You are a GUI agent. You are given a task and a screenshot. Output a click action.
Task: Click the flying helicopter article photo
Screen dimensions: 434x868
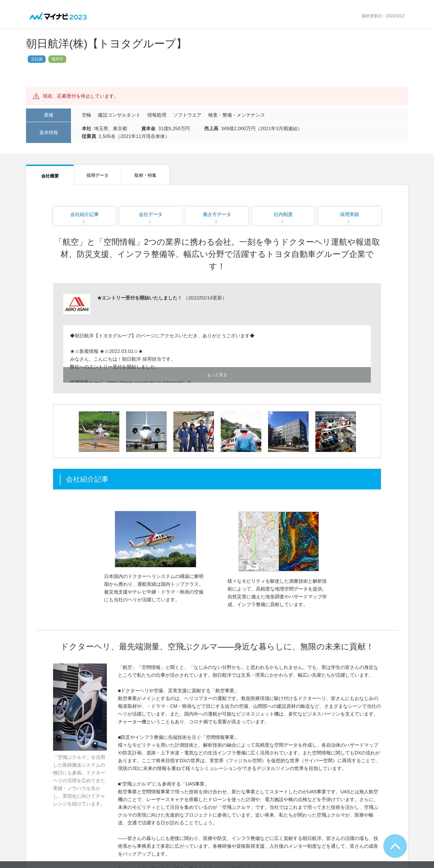click(155, 539)
